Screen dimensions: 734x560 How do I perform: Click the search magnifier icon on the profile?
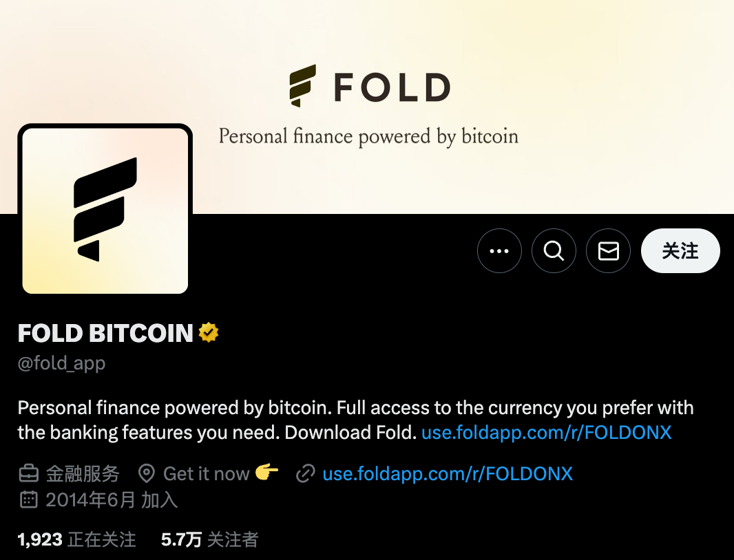coord(554,250)
